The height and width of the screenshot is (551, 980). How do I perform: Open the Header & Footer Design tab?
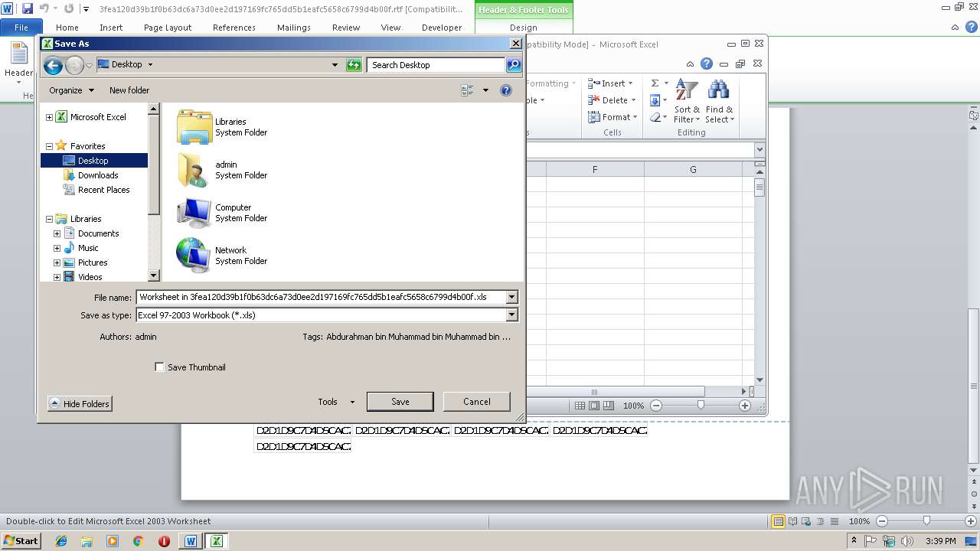[524, 28]
